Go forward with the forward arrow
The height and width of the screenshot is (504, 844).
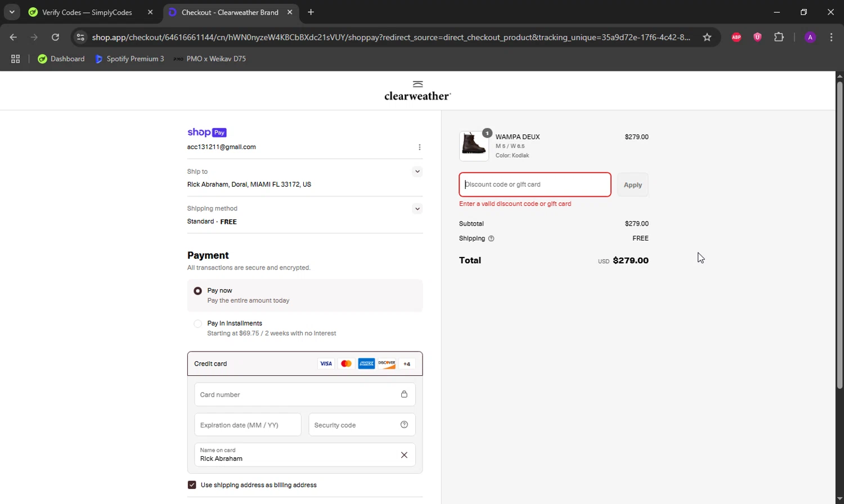34,37
